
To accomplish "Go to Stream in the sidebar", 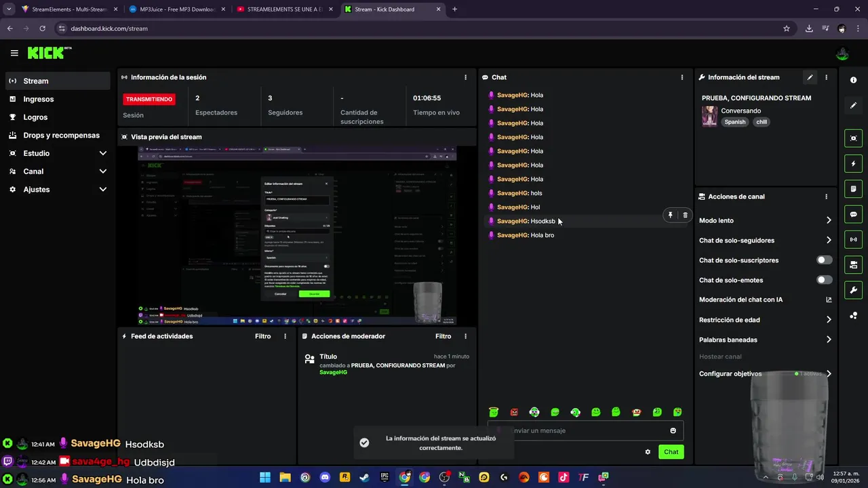I will click(58, 81).
